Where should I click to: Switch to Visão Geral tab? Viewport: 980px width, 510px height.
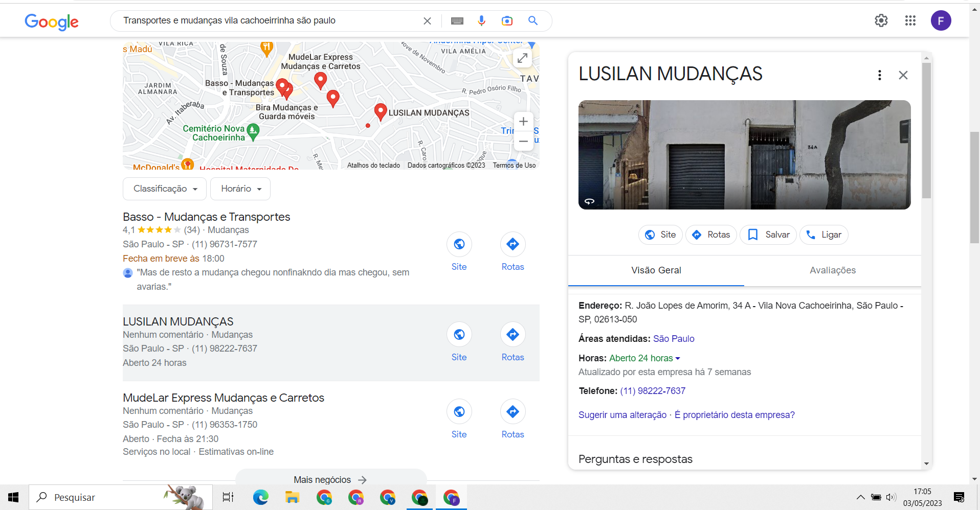[656, 270]
